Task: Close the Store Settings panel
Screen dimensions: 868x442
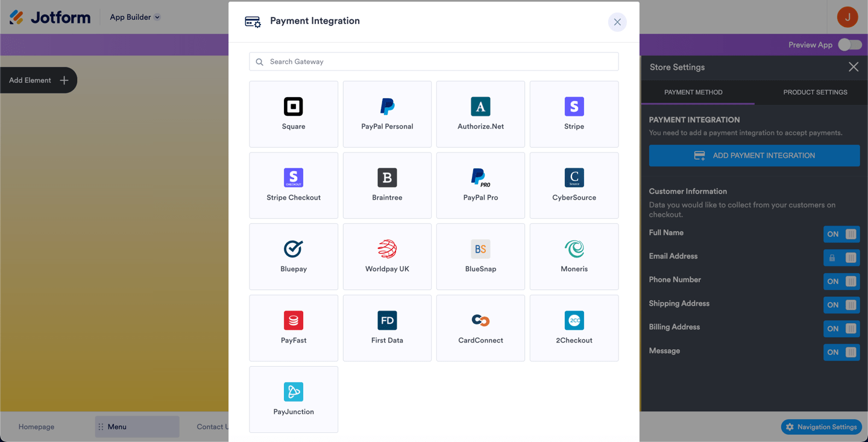Action: point(854,67)
